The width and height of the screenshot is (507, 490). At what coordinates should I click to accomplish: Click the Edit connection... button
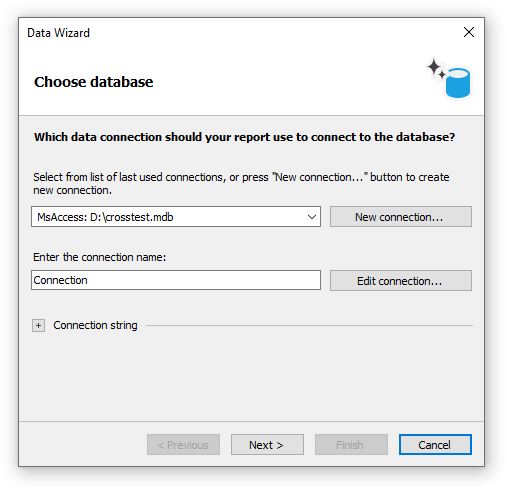click(401, 281)
